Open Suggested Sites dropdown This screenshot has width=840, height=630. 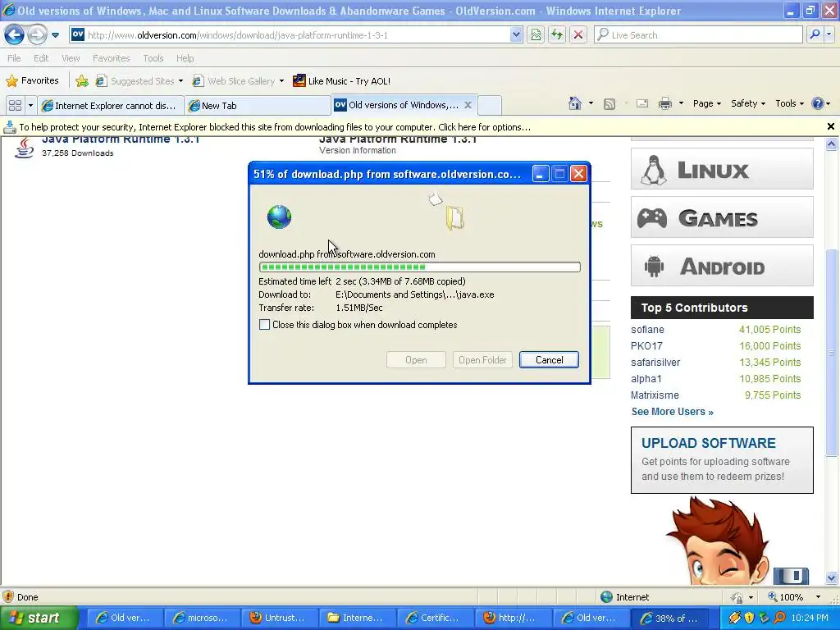pos(139,81)
